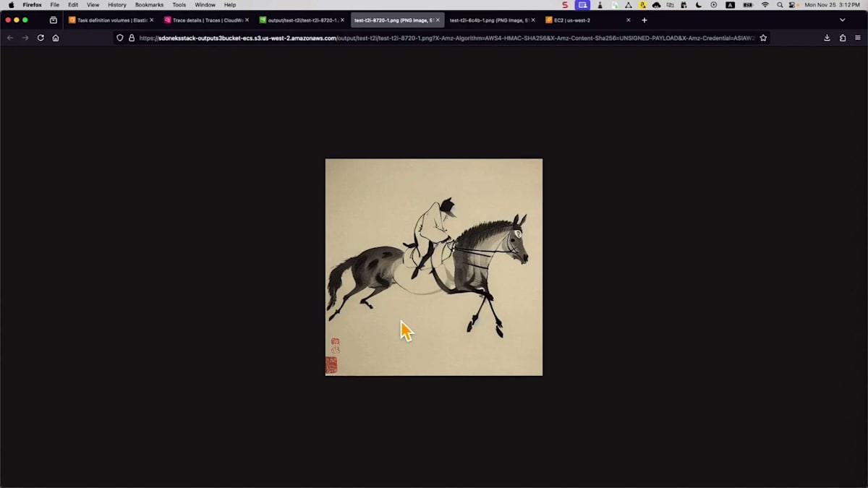The width and height of the screenshot is (868, 488).
Task: Open the Bookmarks menu
Action: (149, 5)
